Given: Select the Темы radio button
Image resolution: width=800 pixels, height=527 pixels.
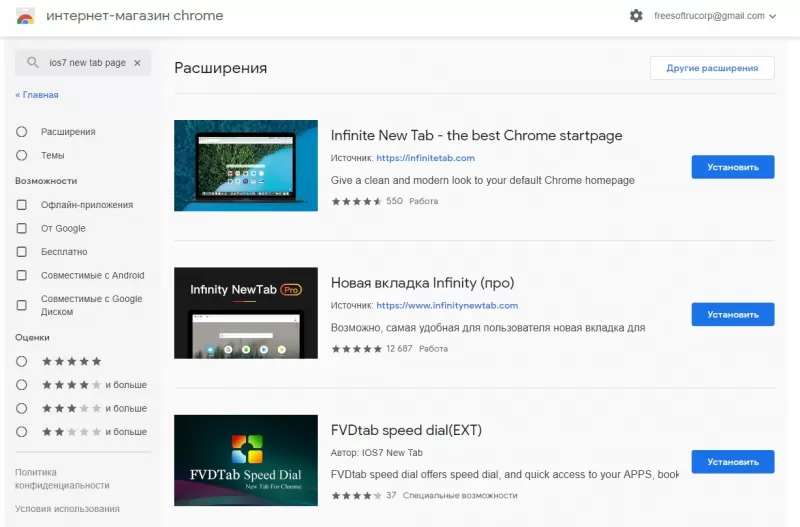Looking at the screenshot, I should 21,155.
